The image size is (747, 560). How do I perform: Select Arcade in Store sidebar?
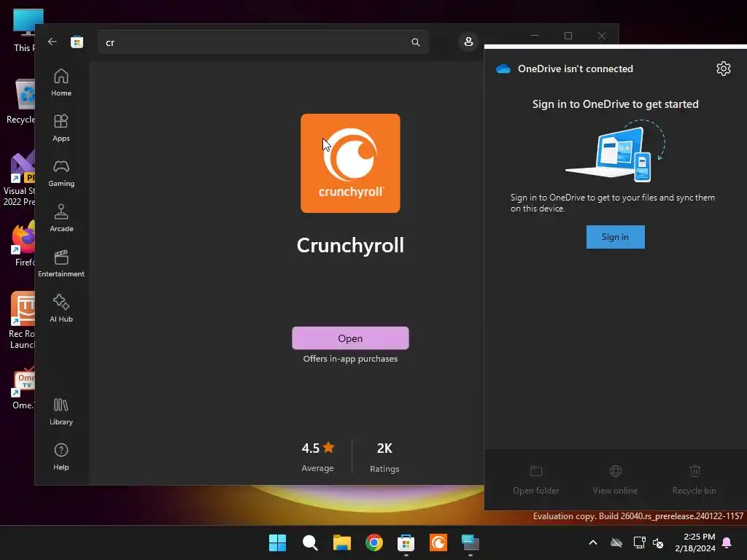(x=61, y=219)
